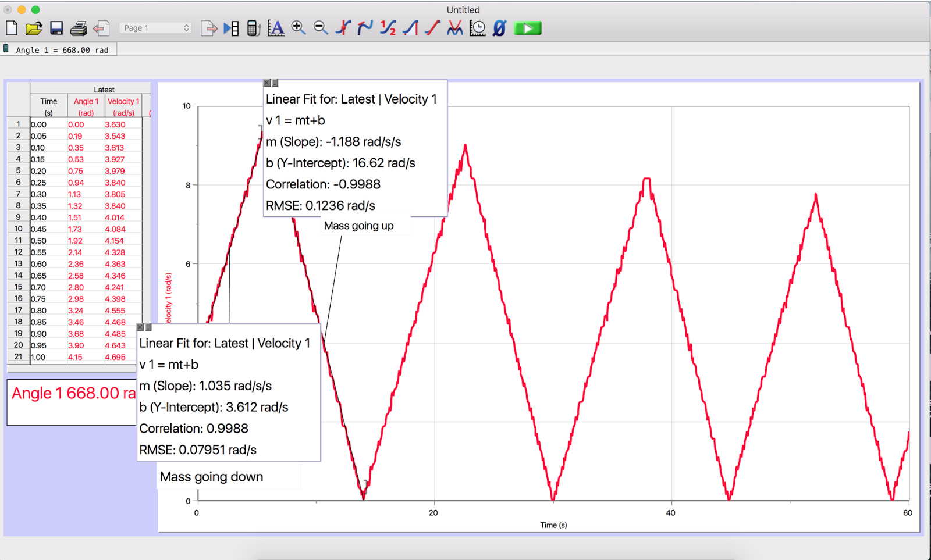Click 'Correlation: -0.9988' in the fit box
Image resolution: width=931 pixels, height=560 pixels.
pyautogui.click(x=323, y=184)
